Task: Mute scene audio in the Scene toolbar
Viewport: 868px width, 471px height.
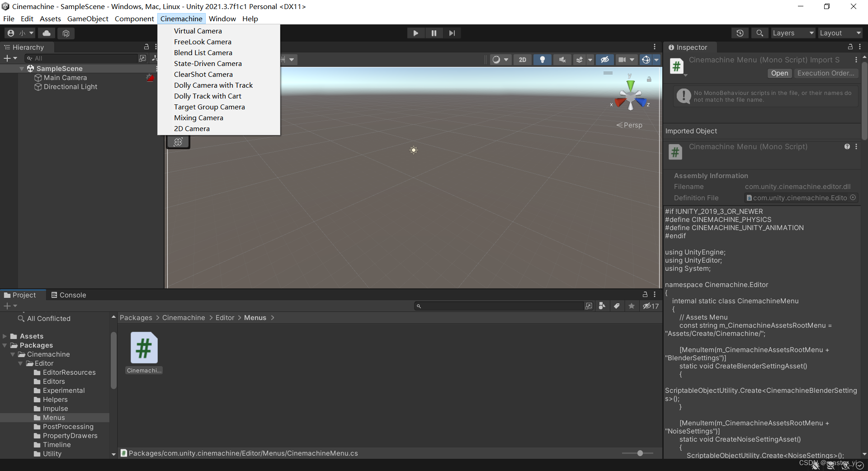Action: [562, 60]
